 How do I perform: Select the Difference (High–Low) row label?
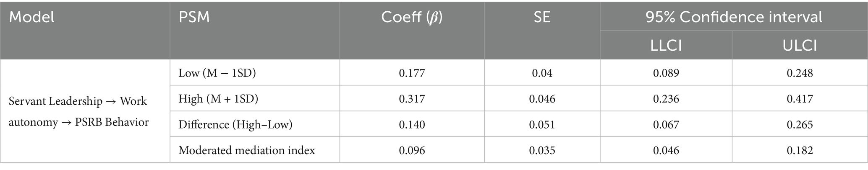click(235, 124)
